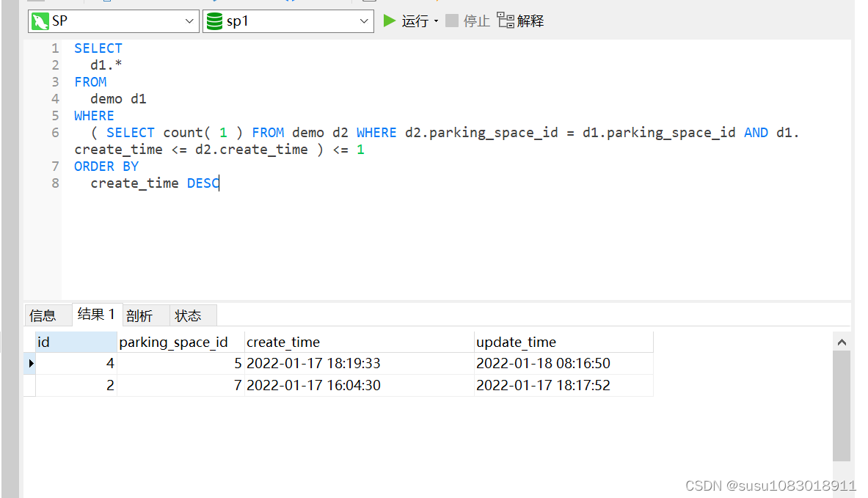Click the SELECT keyword on line 1
The image size is (868, 498).
coord(98,48)
